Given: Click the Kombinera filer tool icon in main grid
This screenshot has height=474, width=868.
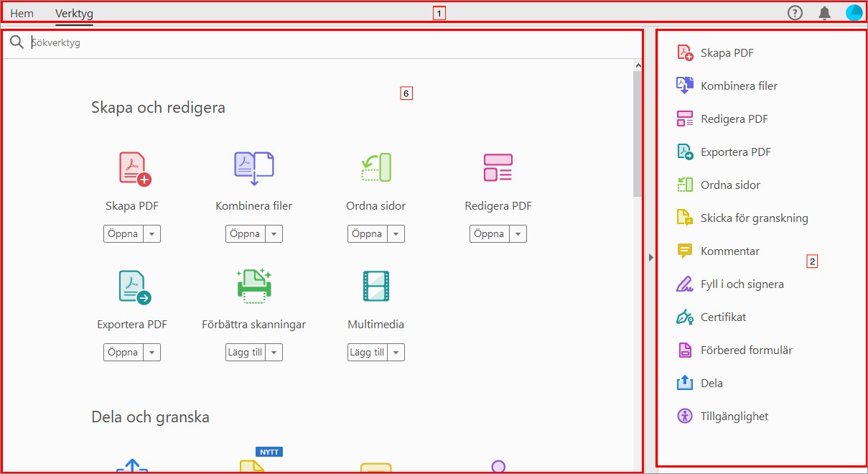Looking at the screenshot, I should point(254,168).
